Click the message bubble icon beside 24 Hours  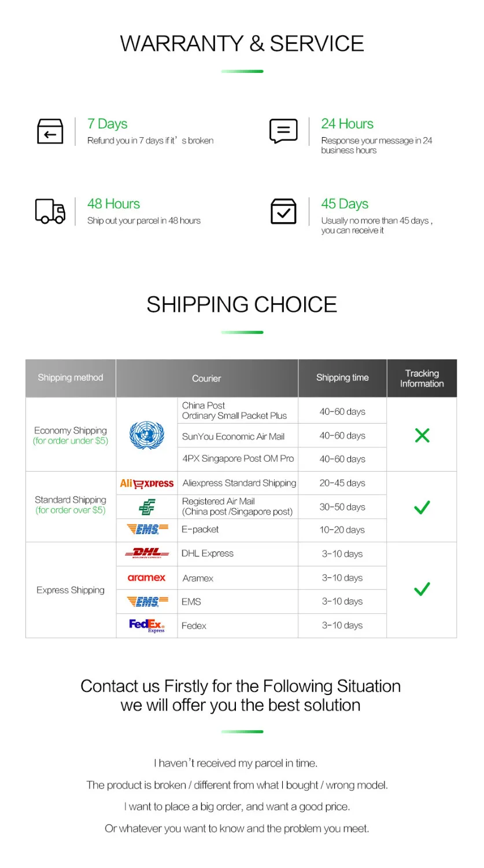[x=283, y=131]
